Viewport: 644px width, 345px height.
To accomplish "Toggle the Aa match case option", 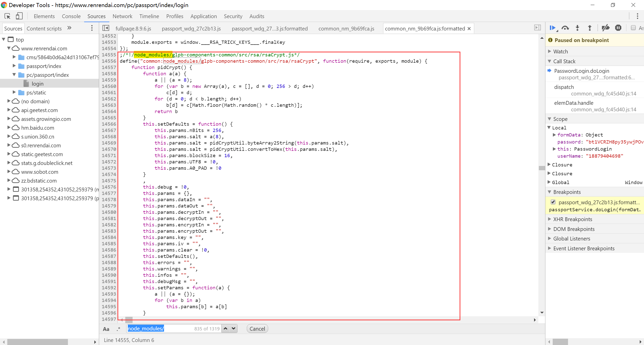I will (106, 329).
